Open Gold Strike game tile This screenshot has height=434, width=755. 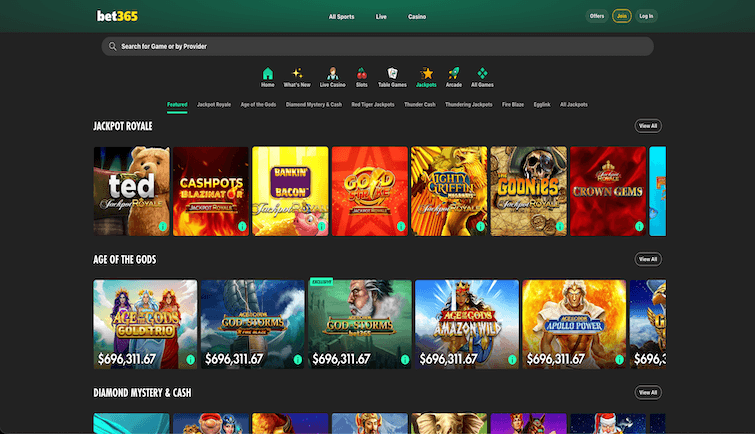(x=370, y=191)
